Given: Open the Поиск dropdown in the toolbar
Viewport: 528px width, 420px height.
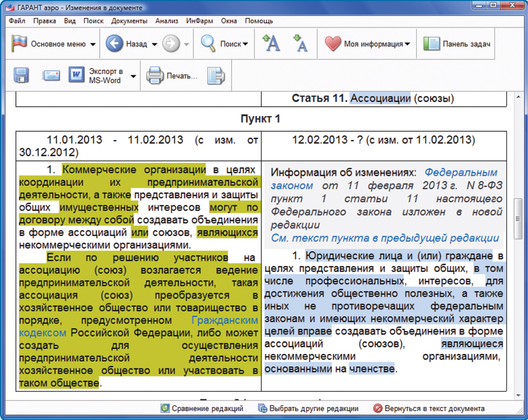Looking at the screenshot, I should tap(245, 45).
